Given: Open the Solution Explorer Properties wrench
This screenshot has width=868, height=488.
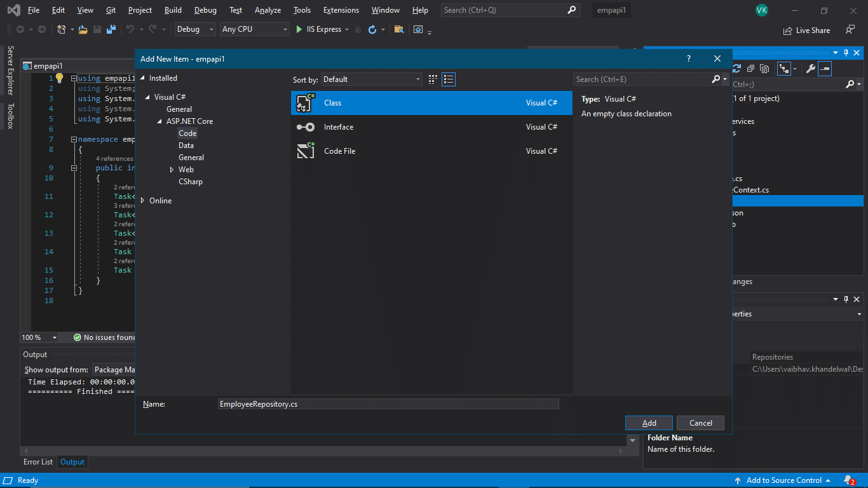Looking at the screenshot, I should [810, 69].
